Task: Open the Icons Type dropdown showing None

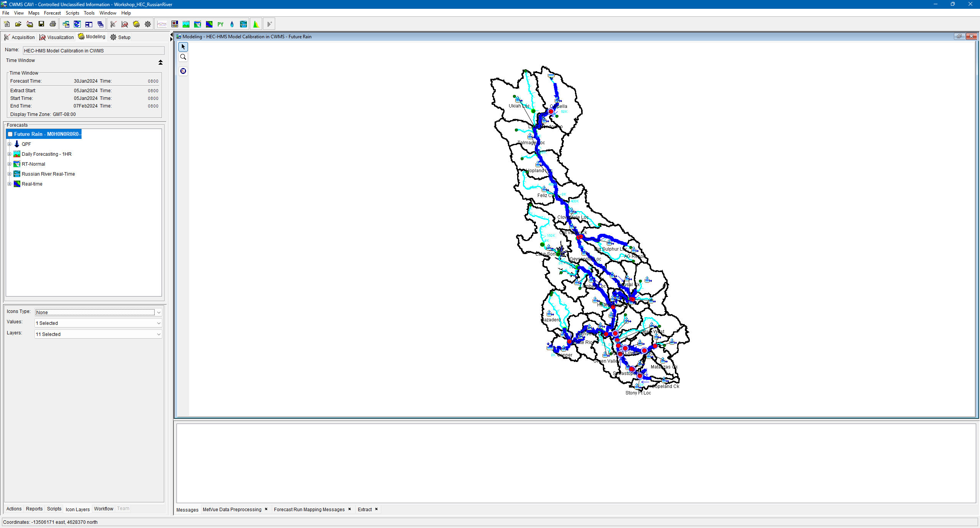Action: (158, 312)
